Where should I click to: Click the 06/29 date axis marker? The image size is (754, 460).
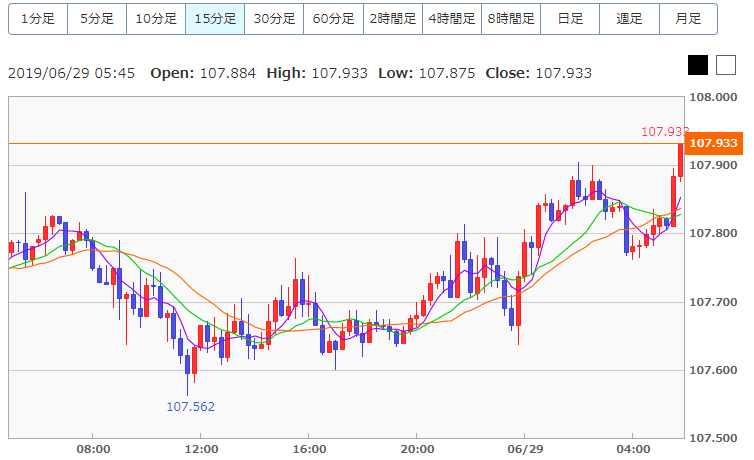[x=525, y=449]
